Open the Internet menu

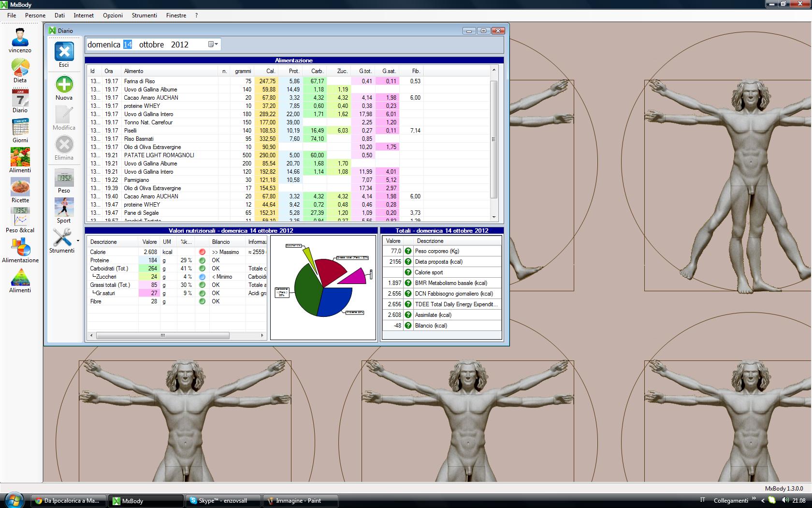84,15
